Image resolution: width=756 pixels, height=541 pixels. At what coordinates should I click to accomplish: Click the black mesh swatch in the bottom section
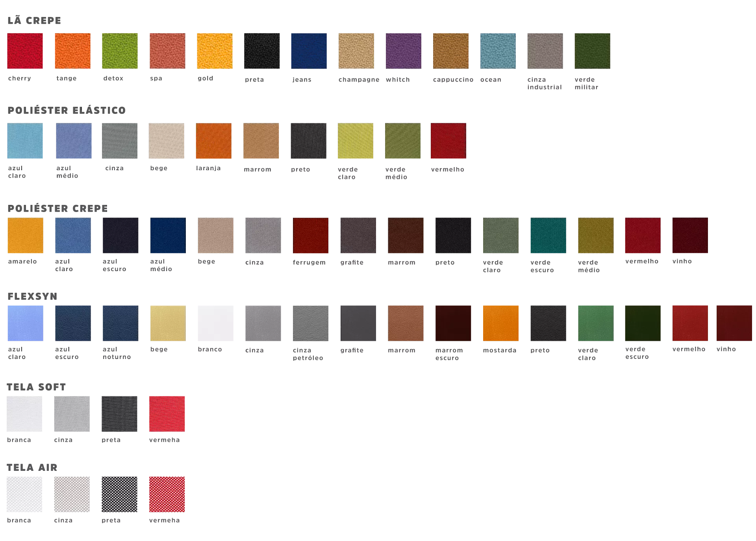pyautogui.click(x=119, y=495)
